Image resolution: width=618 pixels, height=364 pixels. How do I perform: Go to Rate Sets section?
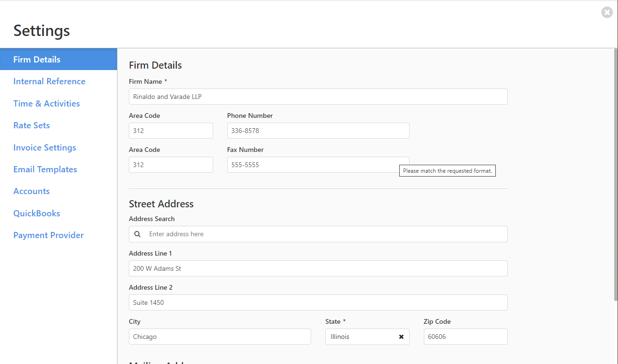31,125
